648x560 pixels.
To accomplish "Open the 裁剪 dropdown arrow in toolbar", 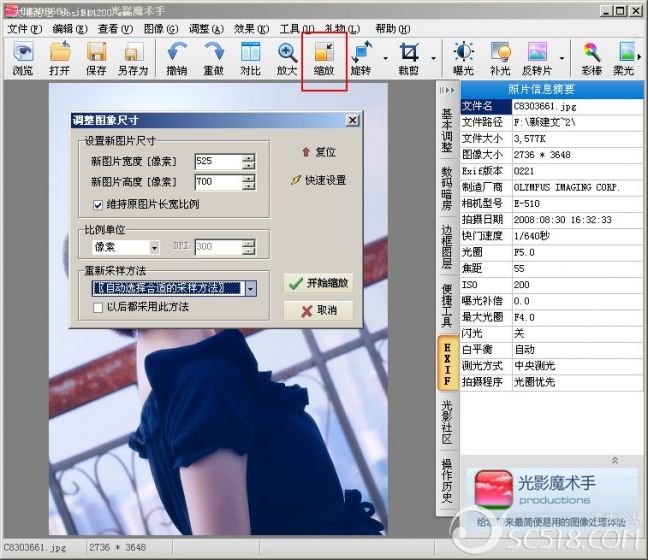I will 432,58.
